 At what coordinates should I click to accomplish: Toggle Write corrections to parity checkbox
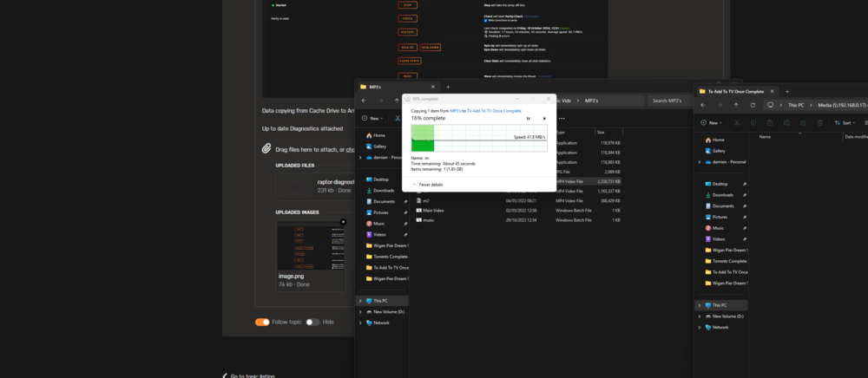click(x=485, y=21)
